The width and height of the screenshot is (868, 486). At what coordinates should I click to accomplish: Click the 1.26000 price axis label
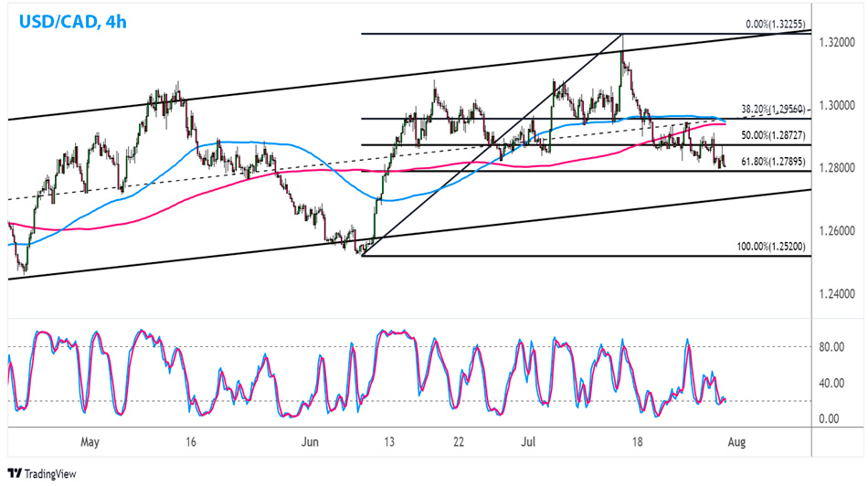click(837, 231)
